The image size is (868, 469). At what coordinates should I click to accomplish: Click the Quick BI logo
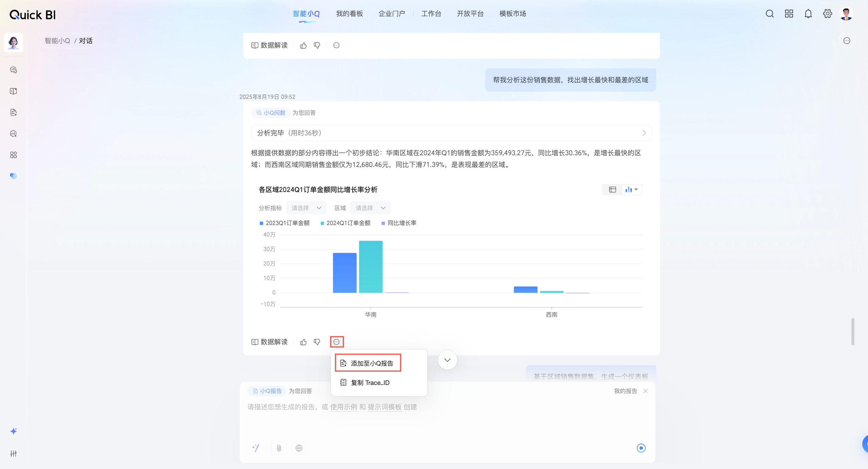(33, 14)
